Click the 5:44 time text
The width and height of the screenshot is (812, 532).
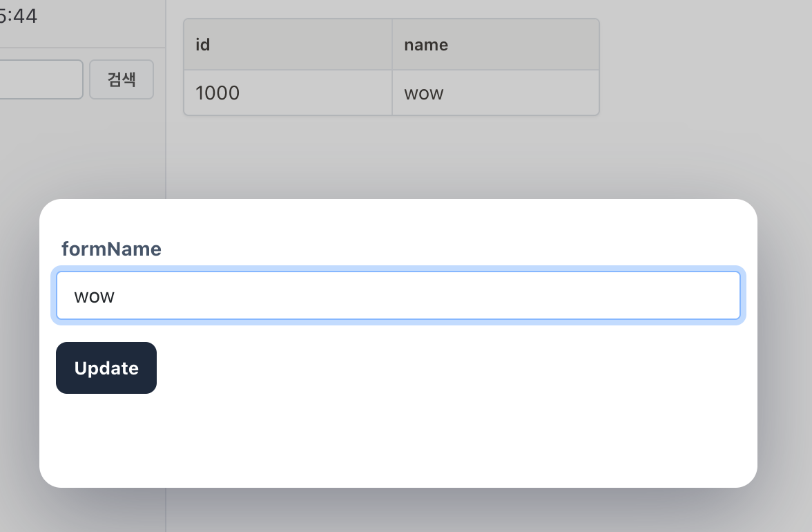[x=19, y=16]
